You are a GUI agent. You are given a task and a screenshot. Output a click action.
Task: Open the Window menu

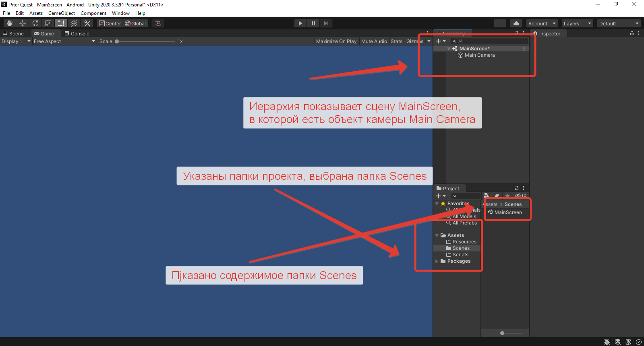point(121,13)
